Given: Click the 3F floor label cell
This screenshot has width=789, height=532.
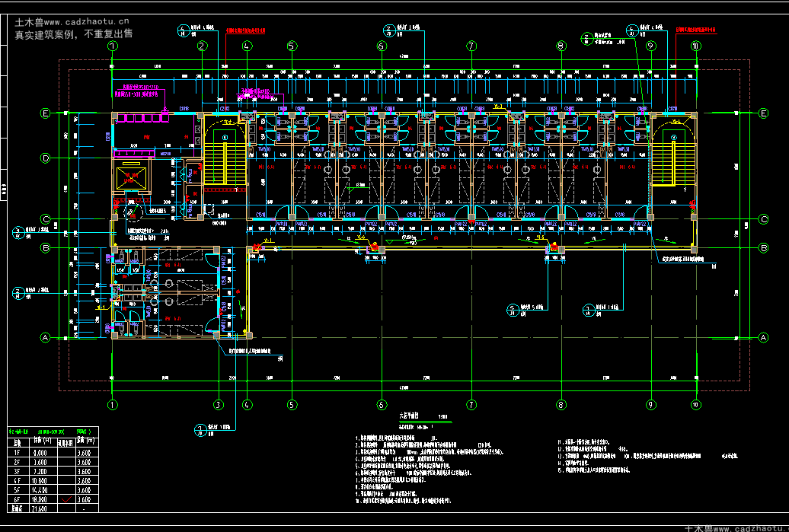Looking at the screenshot, I should pyautogui.click(x=17, y=471).
